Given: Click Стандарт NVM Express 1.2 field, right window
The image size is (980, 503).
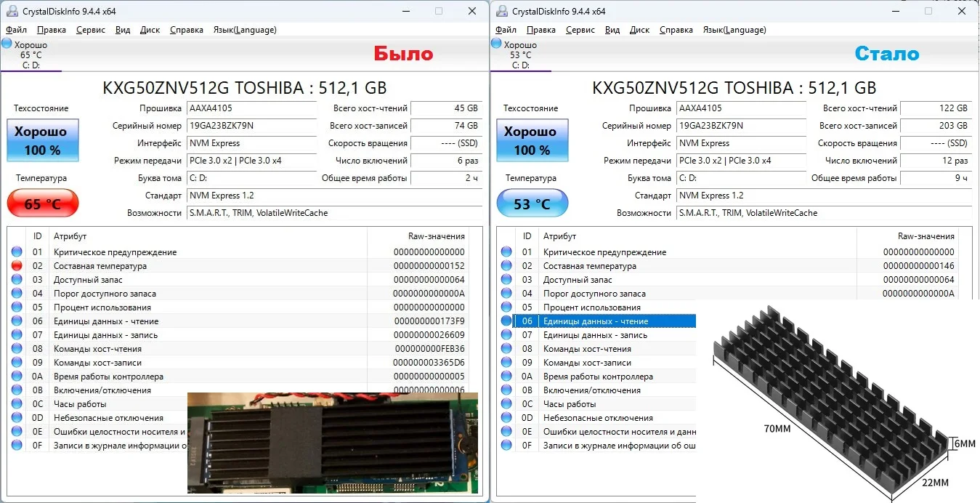Looking at the screenshot, I should click(x=824, y=196).
